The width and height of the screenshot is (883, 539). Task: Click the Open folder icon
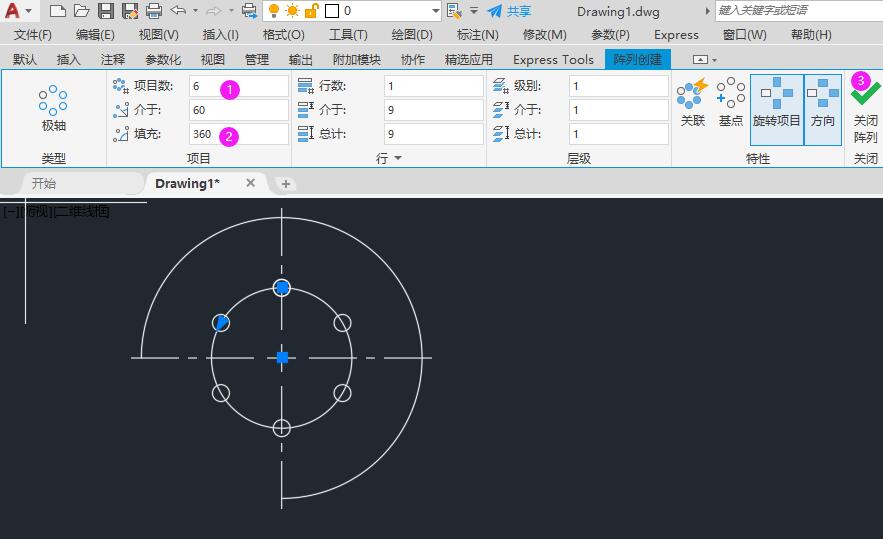[x=82, y=11]
